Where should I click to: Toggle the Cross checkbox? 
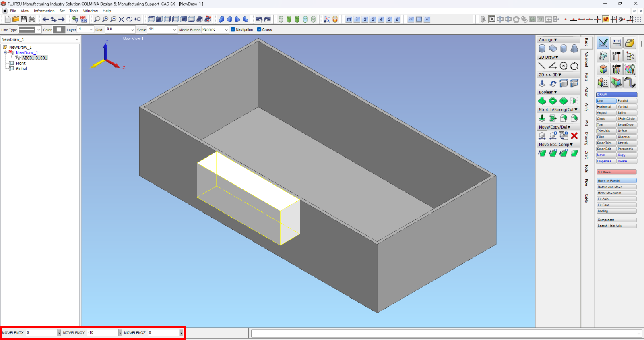click(x=259, y=29)
